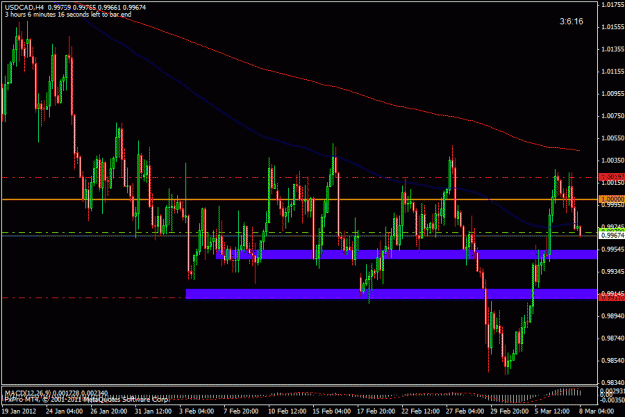Click the 5 Mar 12:00 time axis label
The height and width of the screenshot is (417, 625).
tap(552, 411)
